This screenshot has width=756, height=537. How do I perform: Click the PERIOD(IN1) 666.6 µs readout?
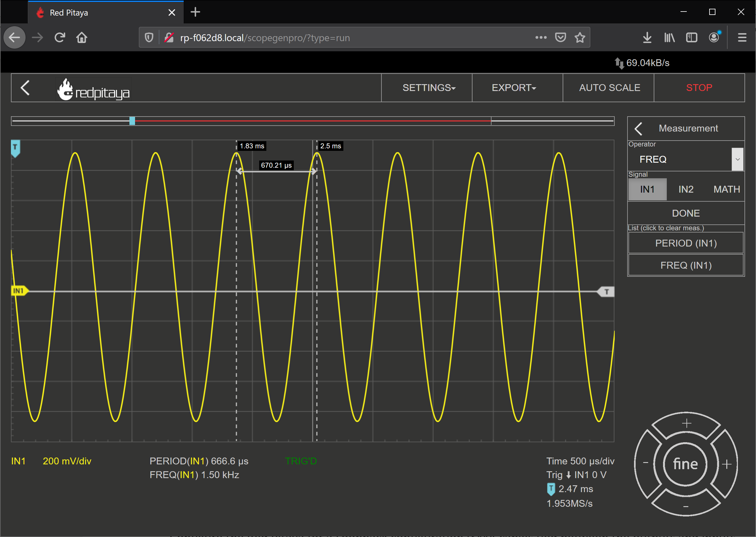(x=199, y=461)
